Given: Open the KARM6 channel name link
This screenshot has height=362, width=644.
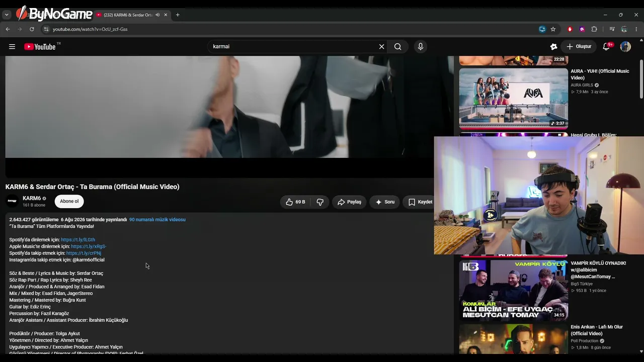Looking at the screenshot, I should (32, 199).
